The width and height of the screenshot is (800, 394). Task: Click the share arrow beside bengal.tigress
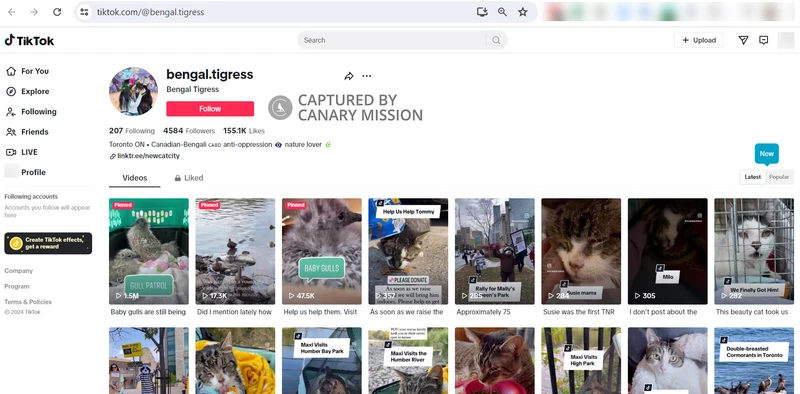[348, 76]
